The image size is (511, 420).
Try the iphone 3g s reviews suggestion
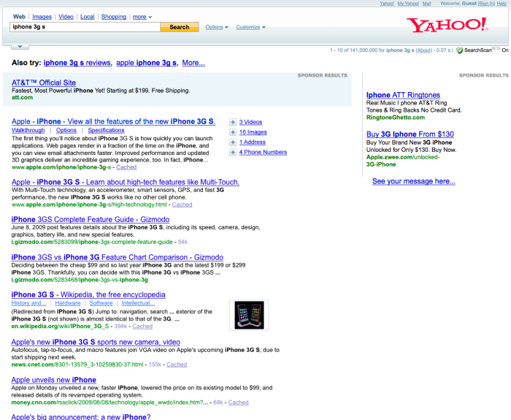point(77,63)
